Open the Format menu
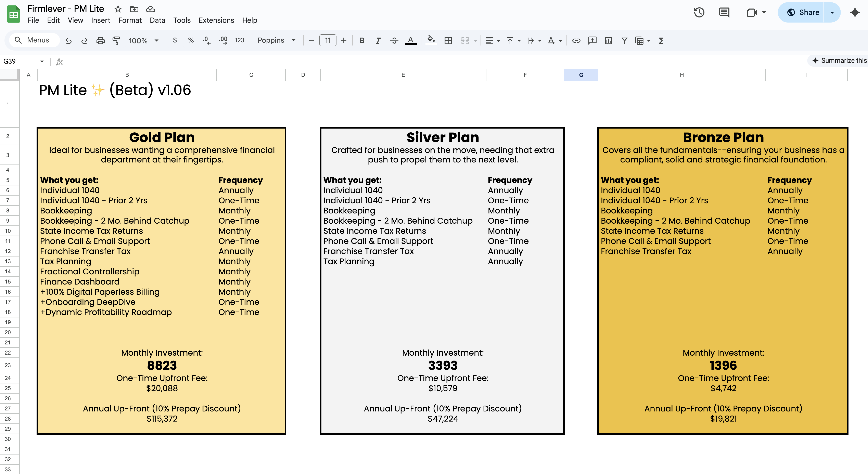Screen dimensions: 868x474 click(130, 20)
